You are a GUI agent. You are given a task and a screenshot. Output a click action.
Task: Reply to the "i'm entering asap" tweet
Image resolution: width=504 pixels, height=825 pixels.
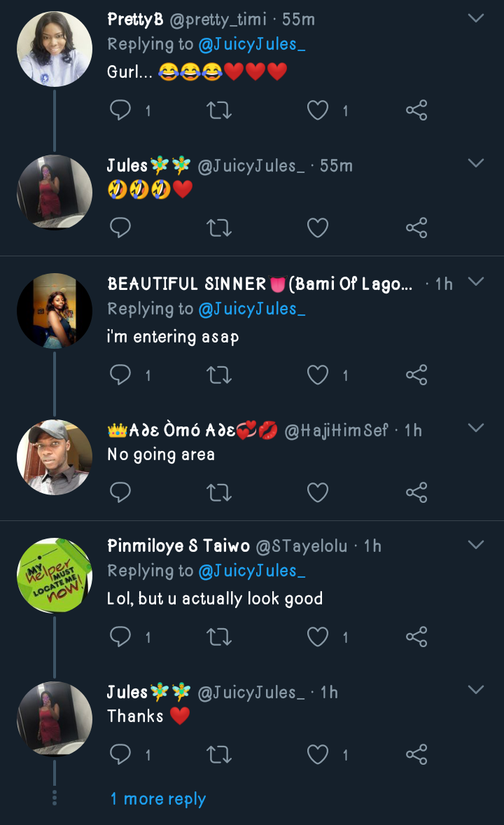pyautogui.click(x=121, y=375)
